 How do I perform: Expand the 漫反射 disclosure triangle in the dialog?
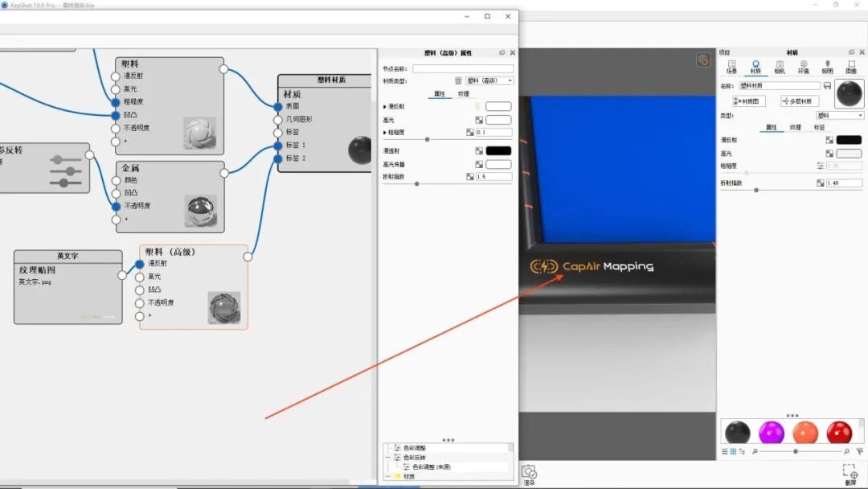pos(383,105)
